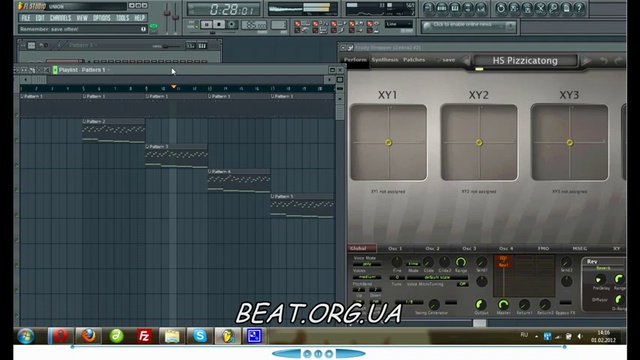The image size is (640, 360).
Task: Select the FMO tab
Action: click(x=543, y=248)
